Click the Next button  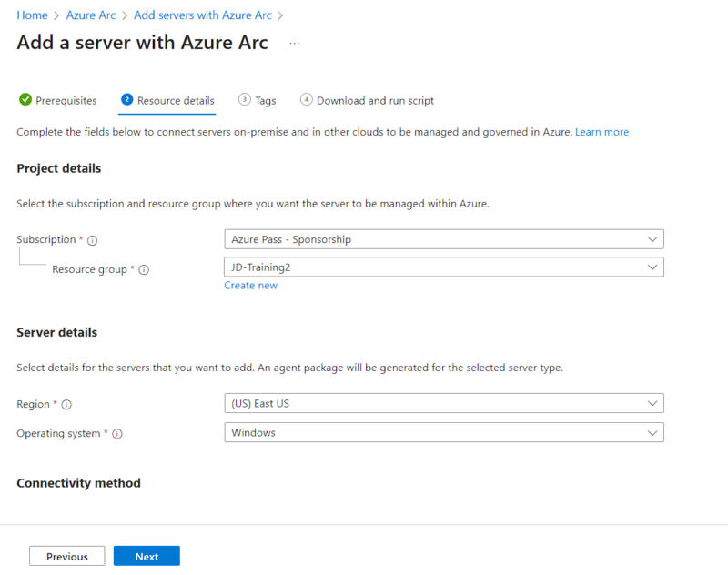tap(147, 555)
